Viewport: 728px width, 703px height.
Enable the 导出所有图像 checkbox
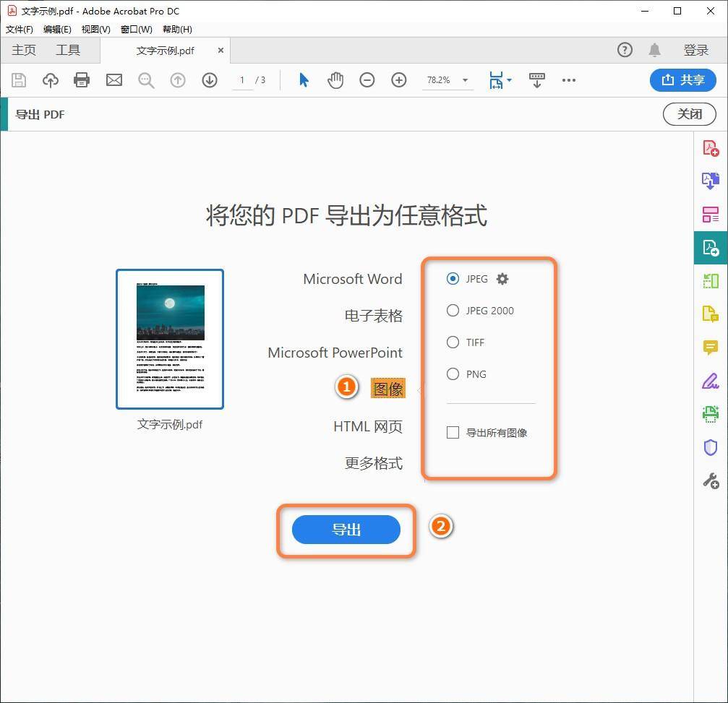453,433
